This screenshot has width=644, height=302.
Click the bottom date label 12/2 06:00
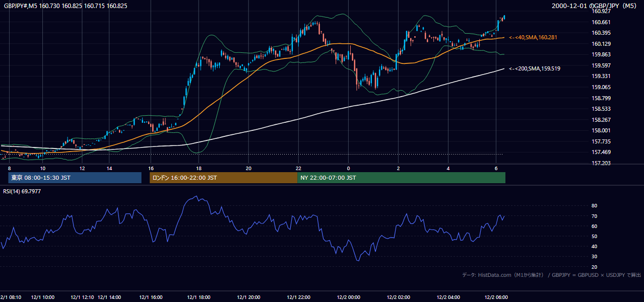496,297
